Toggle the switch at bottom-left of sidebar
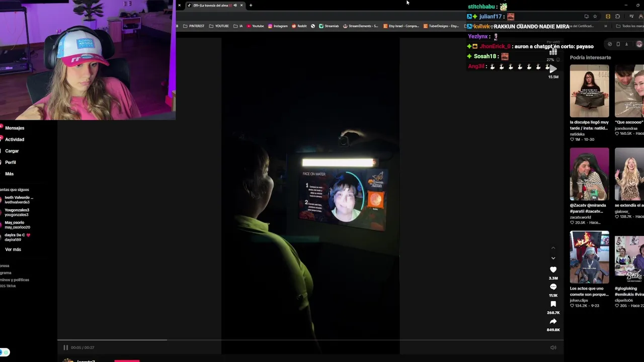644x362 pixels. pyautogui.click(x=5, y=352)
